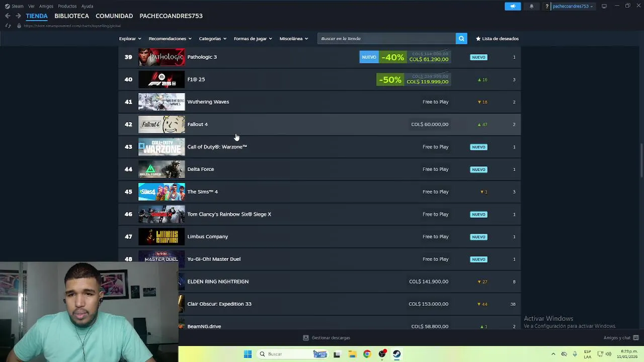Open Wuthering Waves title link

(208, 102)
